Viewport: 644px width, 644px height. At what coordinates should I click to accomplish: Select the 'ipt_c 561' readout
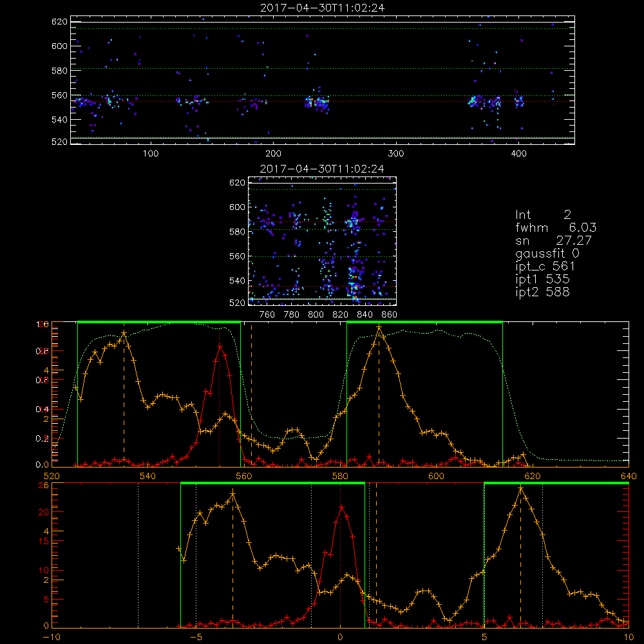[545, 266]
